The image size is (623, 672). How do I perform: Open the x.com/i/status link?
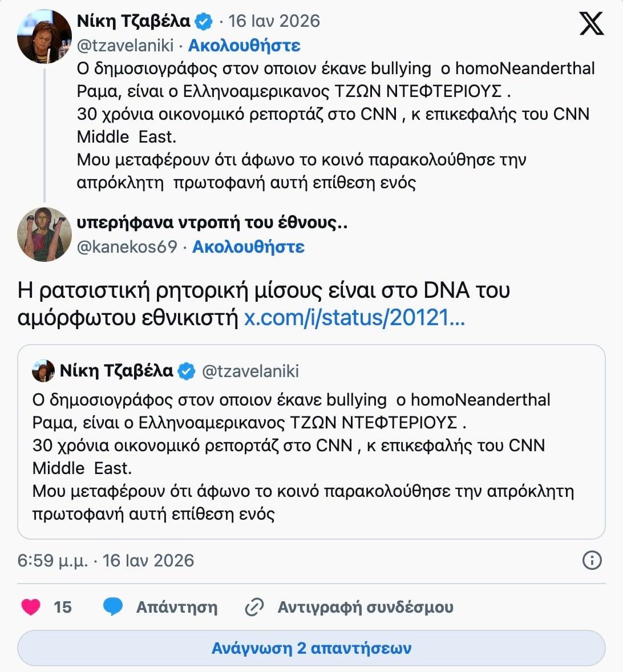pyautogui.click(x=354, y=318)
